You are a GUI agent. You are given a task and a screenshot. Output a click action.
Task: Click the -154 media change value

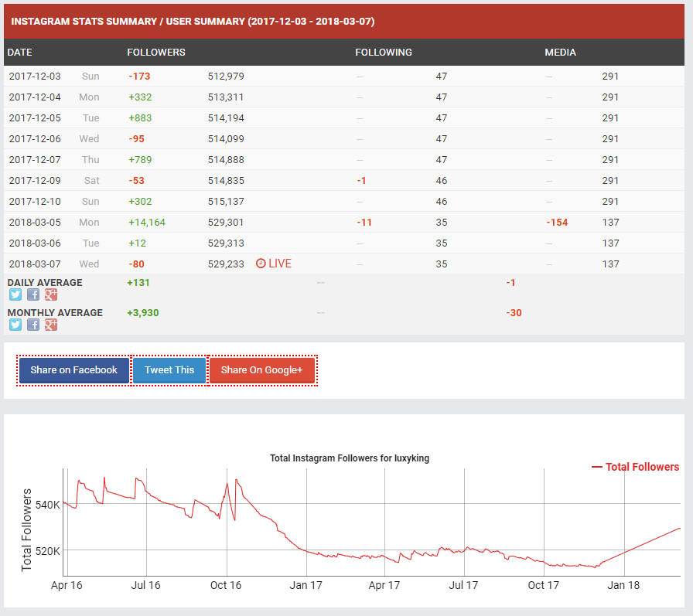click(557, 222)
